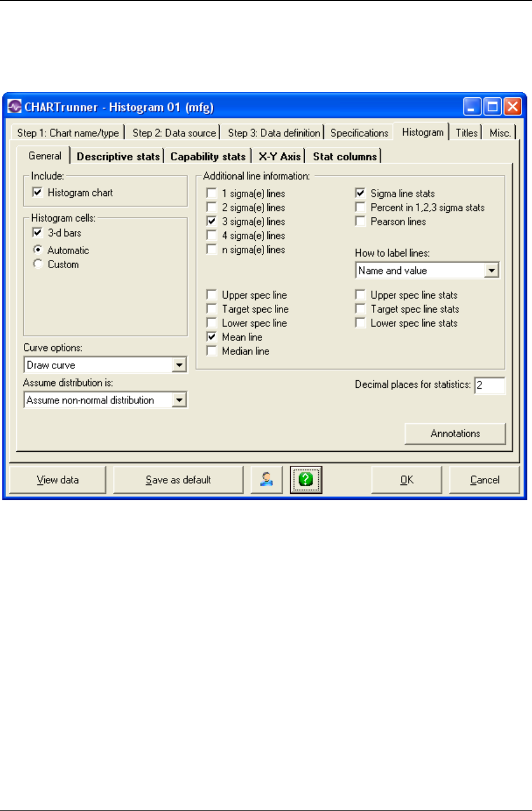Screen dimensions: 532x811
Task: Open help with green question mark icon
Action: click(x=306, y=480)
